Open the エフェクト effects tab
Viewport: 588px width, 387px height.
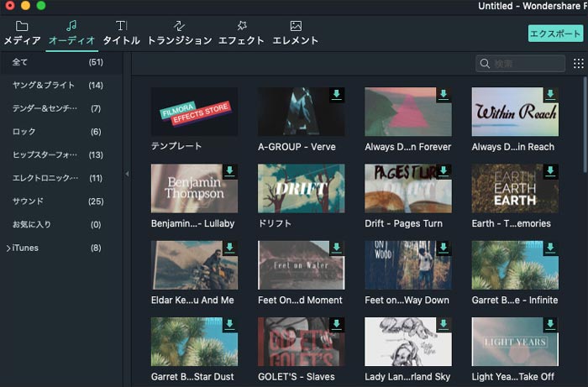tap(242, 33)
